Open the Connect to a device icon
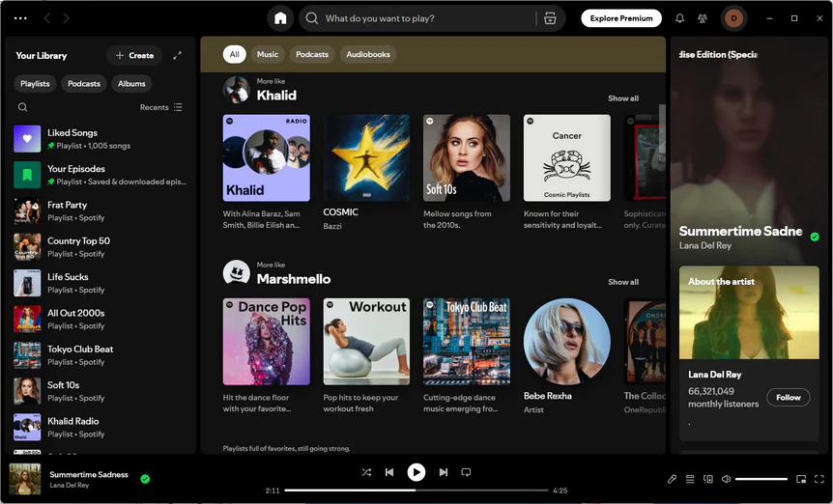Viewport: 833px width, 504px height. coord(708,479)
